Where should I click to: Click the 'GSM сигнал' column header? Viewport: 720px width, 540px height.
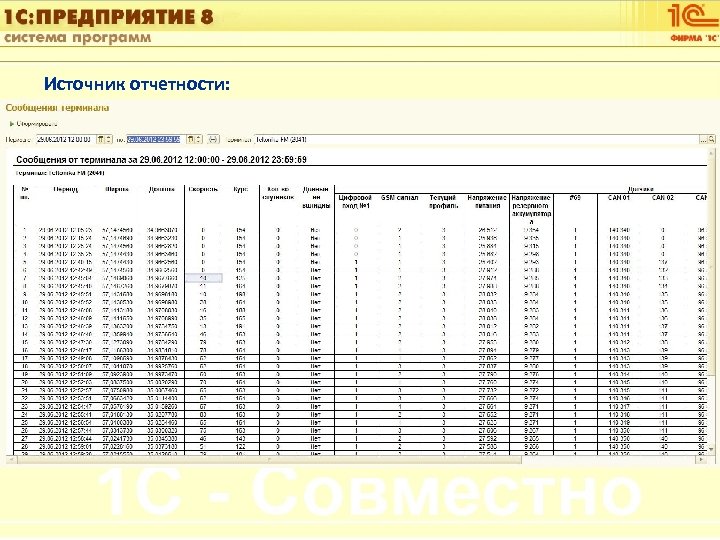[x=399, y=198]
